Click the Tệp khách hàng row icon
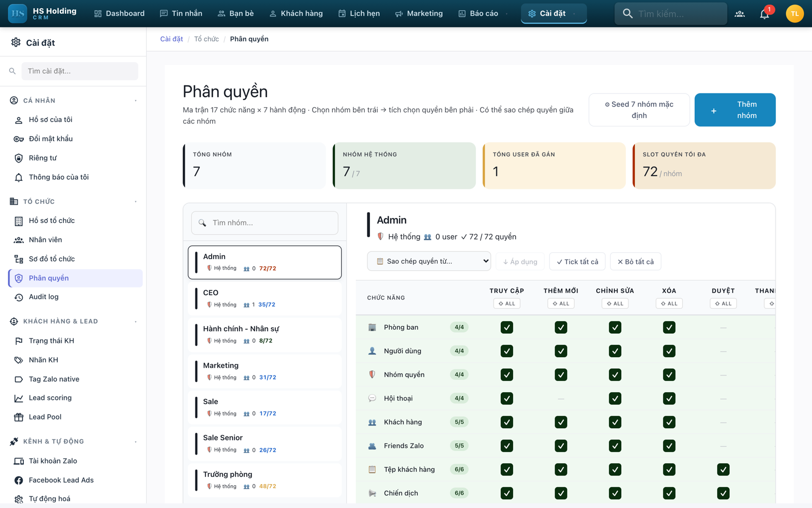812x508 pixels. coord(372,469)
